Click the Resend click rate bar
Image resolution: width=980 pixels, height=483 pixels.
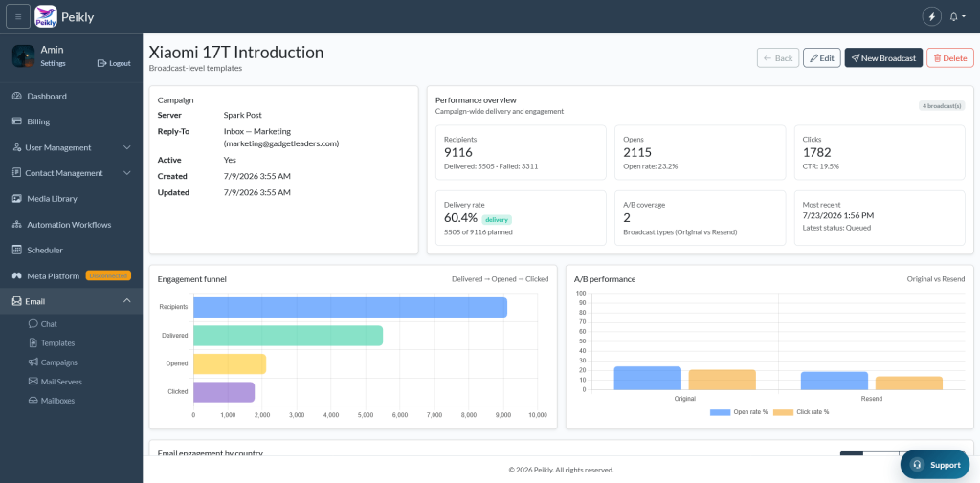tap(909, 383)
